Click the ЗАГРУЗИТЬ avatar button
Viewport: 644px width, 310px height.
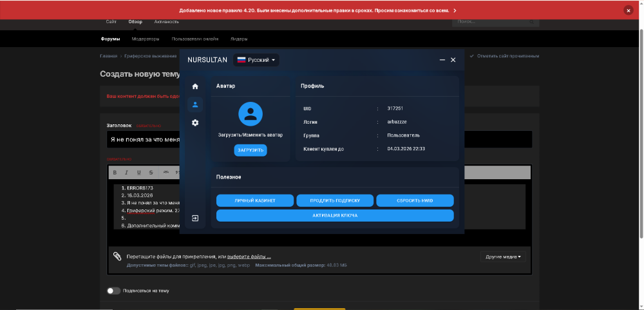tap(251, 150)
